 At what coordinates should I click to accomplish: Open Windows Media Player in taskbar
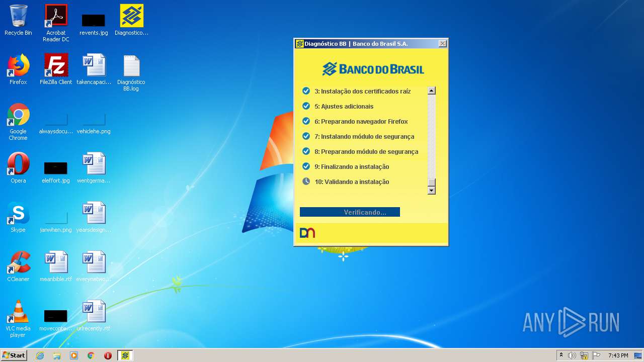[74, 355]
